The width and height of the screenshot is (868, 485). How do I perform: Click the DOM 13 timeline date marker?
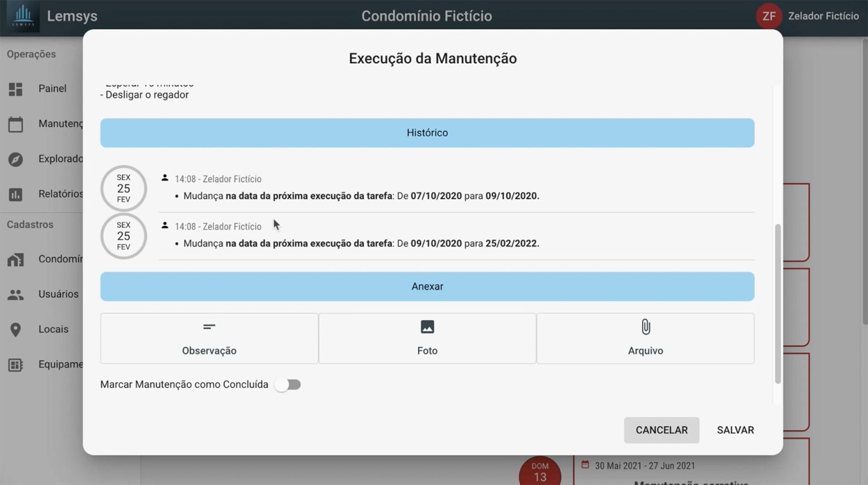[540, 471]
